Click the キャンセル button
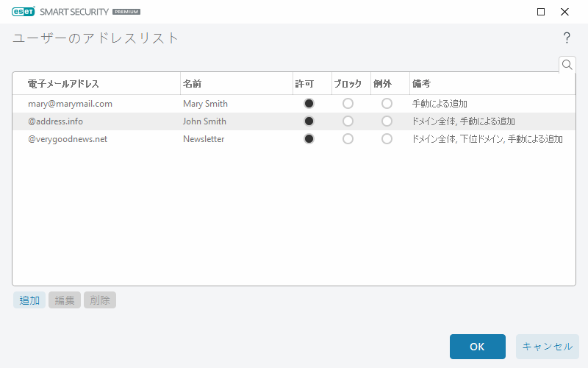The image size is (588, 368). [547, 347]
